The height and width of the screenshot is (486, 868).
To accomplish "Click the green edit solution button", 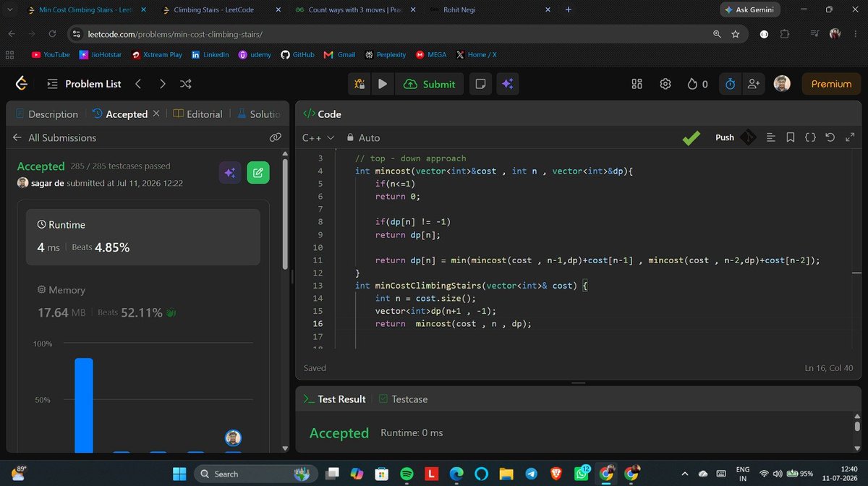I will [258, 173].
